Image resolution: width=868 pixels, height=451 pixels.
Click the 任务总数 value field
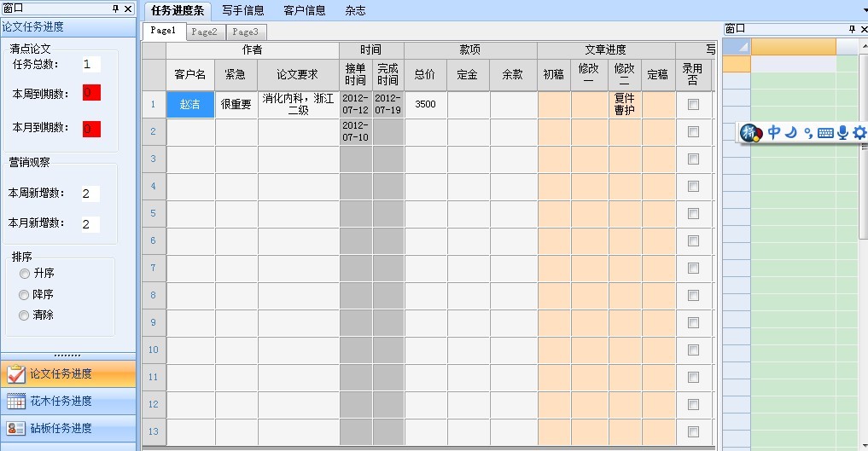[x=91, y=65]
